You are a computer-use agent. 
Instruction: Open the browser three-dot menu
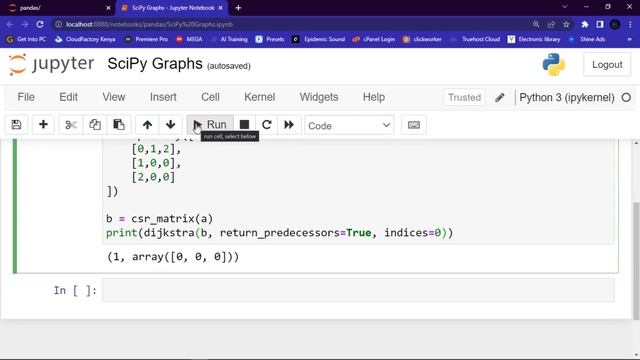pos(630,24)
